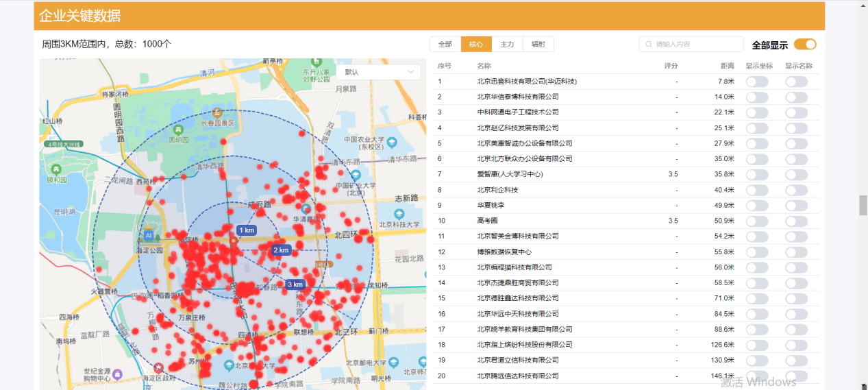Click the 中国农业大学 school icon on map
This screenshot has width=868, height=390.
tap(391, 143)
